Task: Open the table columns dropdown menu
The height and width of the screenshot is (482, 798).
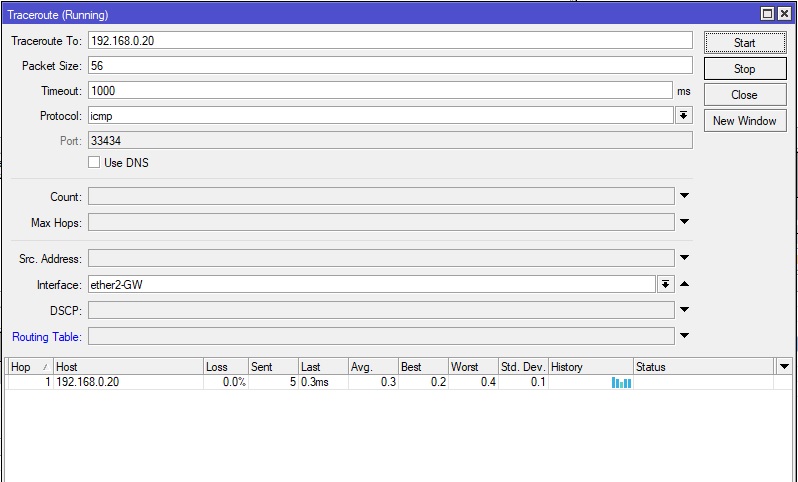Action: tap(784, 366)
